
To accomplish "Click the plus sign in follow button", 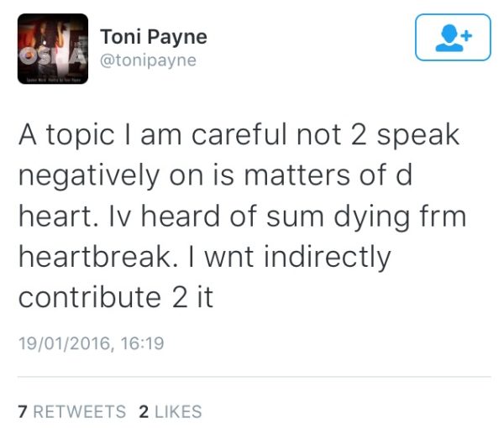I will point(467,35).
